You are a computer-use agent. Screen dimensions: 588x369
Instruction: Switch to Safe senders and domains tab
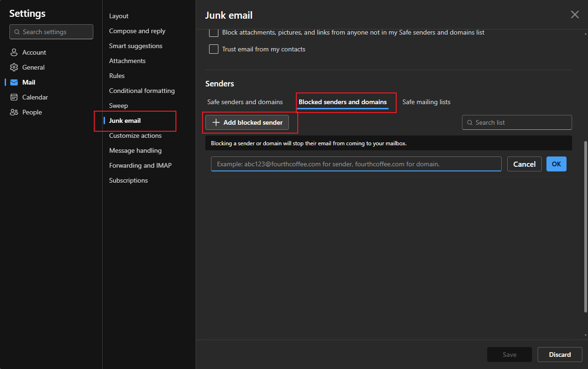click(x=245, y=101)
